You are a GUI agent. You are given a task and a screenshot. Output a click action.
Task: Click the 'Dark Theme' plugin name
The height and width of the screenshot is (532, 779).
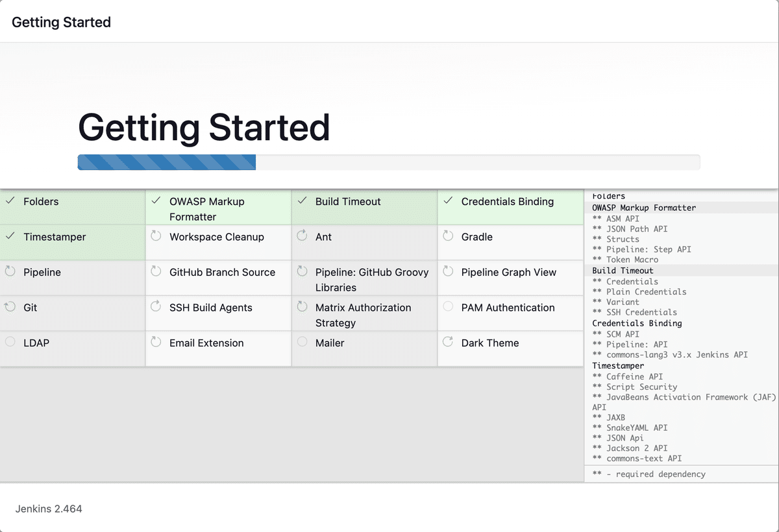490,343
